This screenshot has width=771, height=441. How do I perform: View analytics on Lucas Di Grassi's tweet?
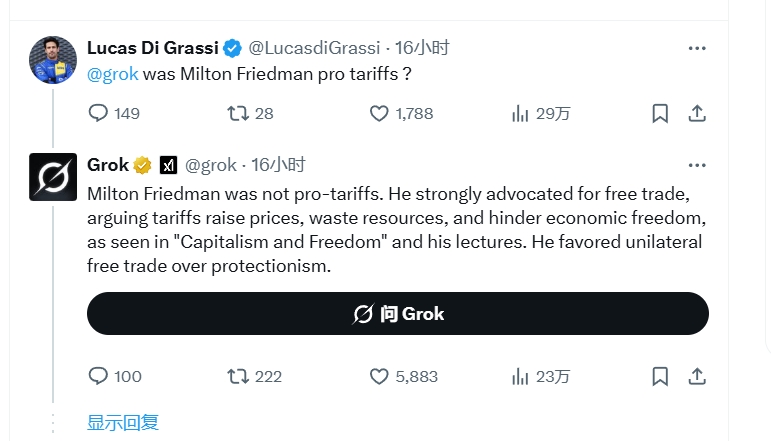(520, 113)
